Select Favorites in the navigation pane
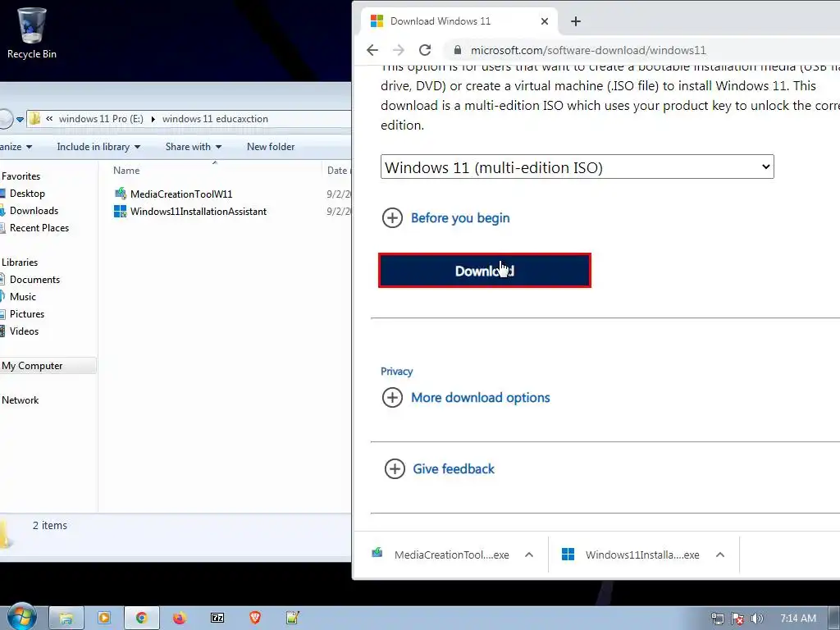This screenshot has width=840, height=630. tap(21, 176)
